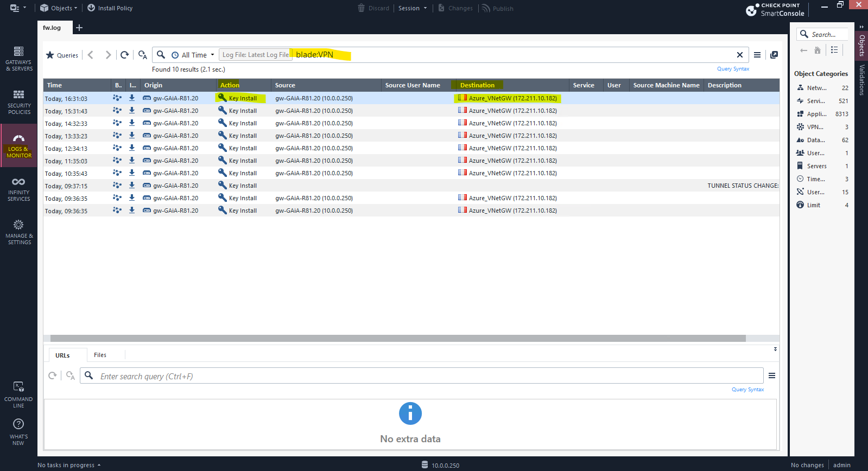Open URLs pane options menu
The width and height of the screenshot is (868, 471).
[x=772, y=375]
